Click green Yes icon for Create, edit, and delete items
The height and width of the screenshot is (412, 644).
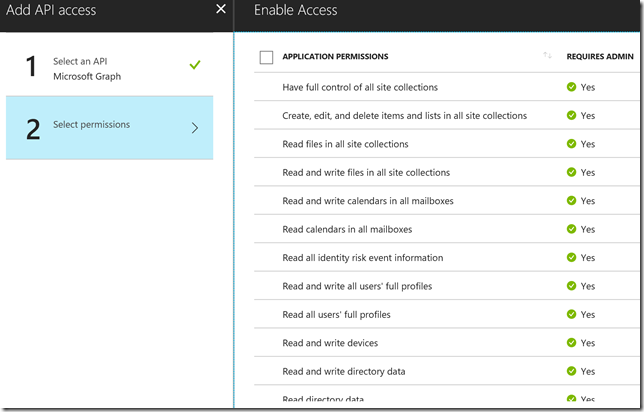tap(571, 115)
